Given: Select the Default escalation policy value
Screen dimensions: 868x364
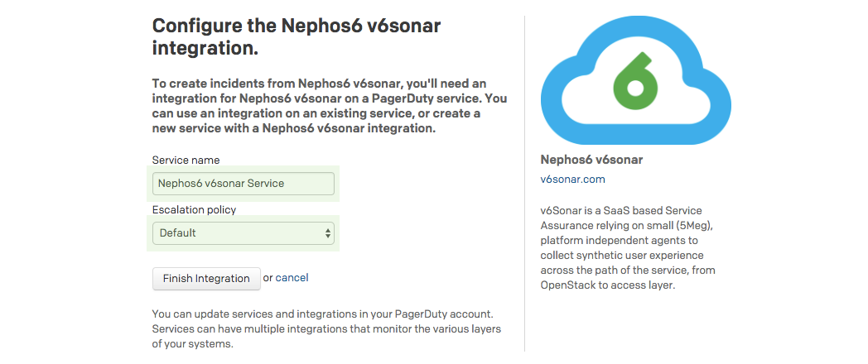Looking at the screenshot, I should tap(178, 233).
